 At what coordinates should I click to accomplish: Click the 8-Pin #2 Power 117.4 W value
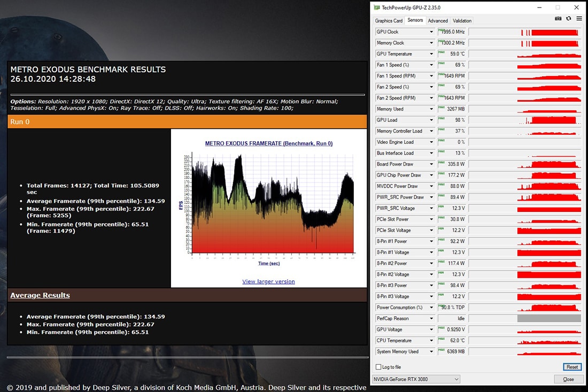452,263
